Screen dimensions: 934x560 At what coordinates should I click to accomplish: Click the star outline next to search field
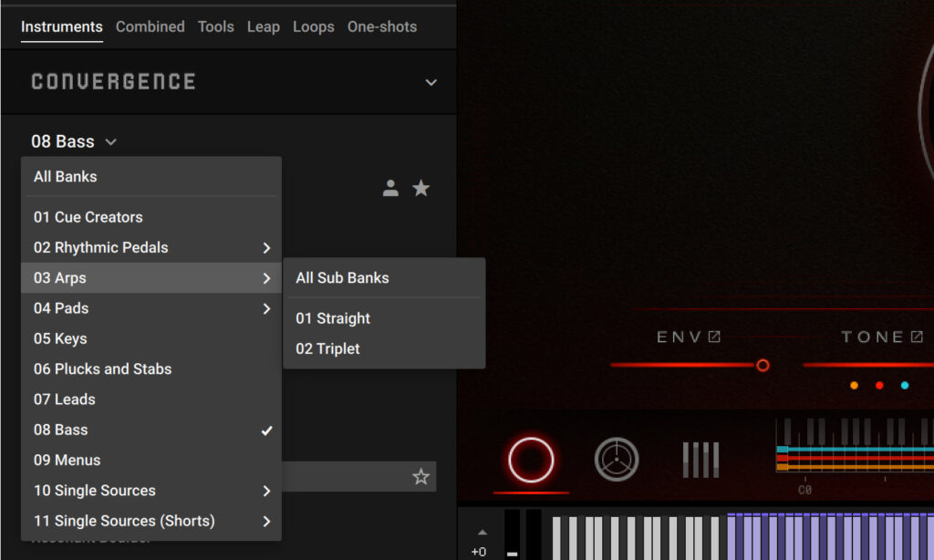pos(420,476)
